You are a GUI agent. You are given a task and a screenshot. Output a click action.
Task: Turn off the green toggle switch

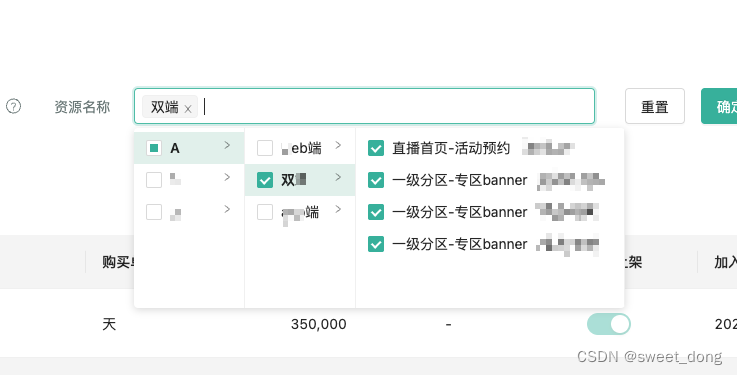609,324
